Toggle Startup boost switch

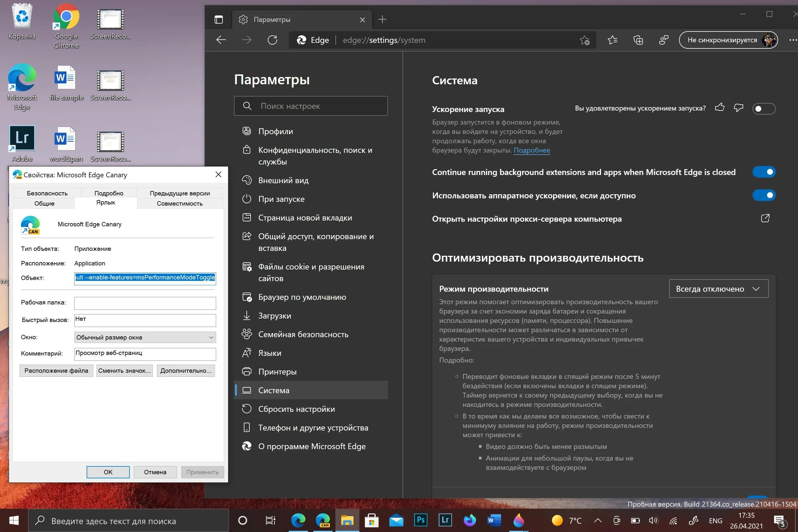(x=764, y=108)
